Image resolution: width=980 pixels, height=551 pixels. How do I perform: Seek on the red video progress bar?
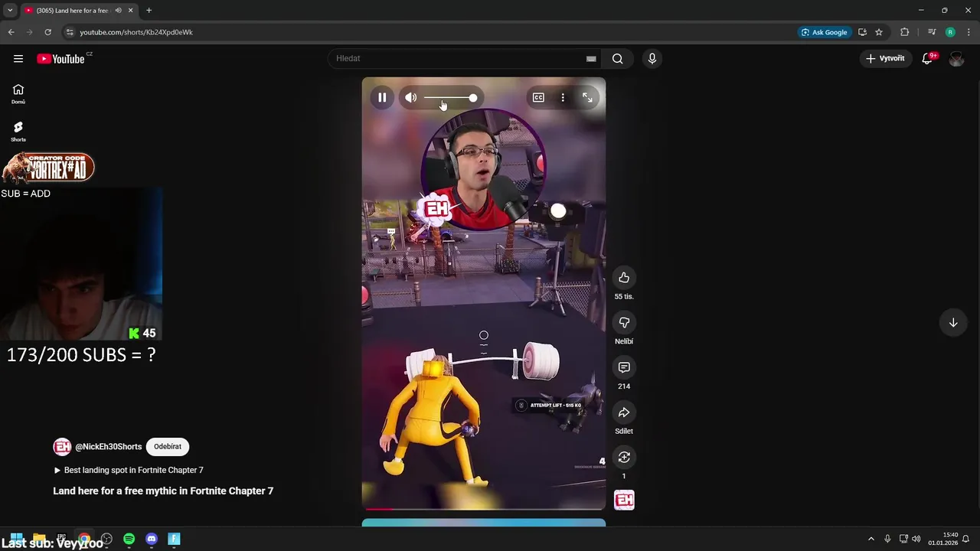pos(484,508)
